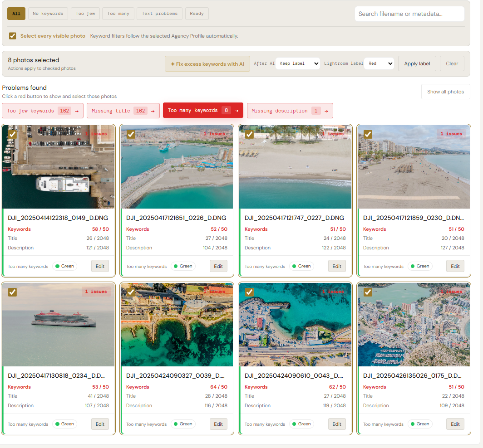483x448 pixels.
Task: Open the After AI Keep label dropdown
Action: tap(298, 63)
